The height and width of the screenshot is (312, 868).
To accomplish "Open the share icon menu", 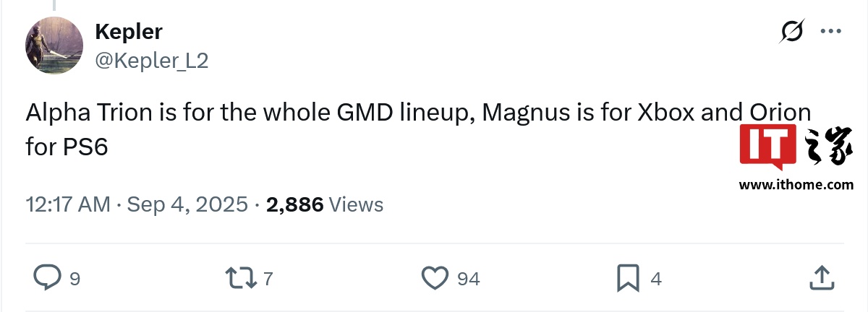I will pos(820,278).
